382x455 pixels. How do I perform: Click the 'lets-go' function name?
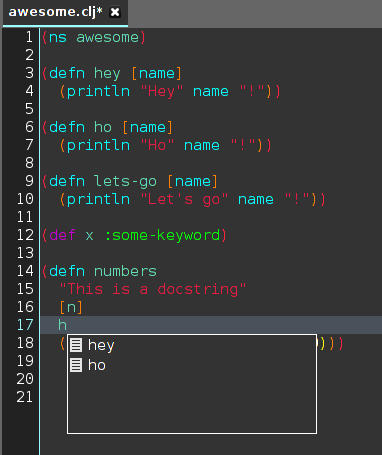(125, 182)
